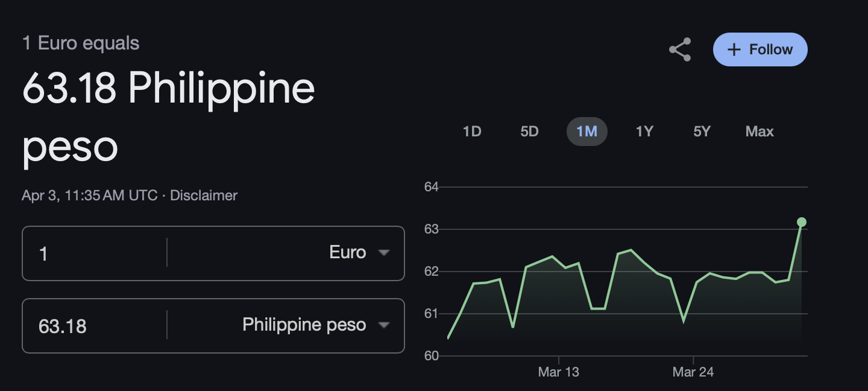Click the green endpoint dot on chart

(801, 222)
